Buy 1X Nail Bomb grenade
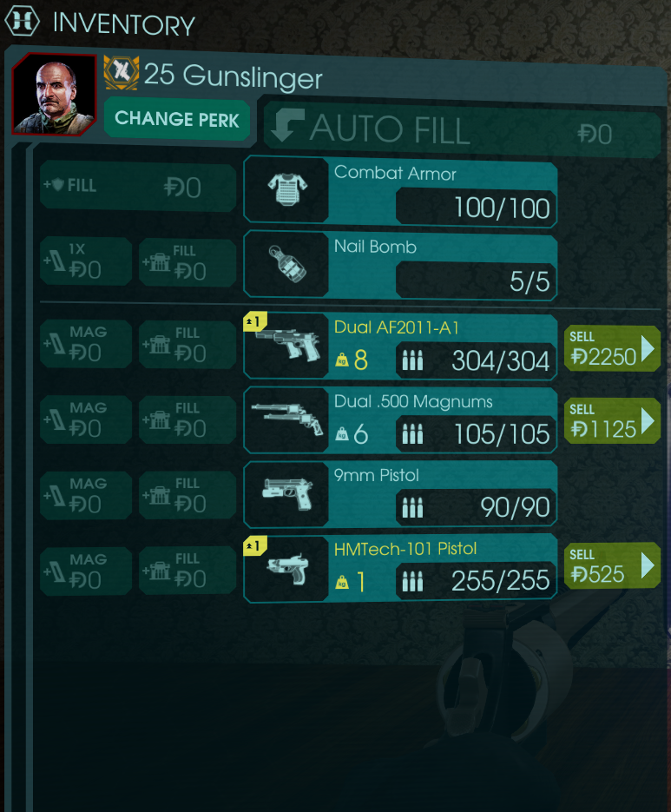The width and height of the screenshot is (671, 812). [86, 261]
